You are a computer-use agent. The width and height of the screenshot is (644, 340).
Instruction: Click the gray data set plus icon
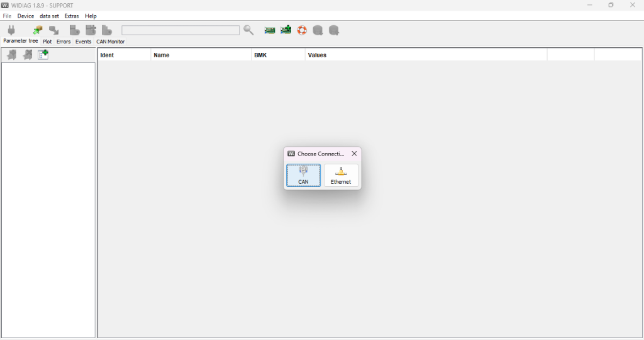pos(91,30)
